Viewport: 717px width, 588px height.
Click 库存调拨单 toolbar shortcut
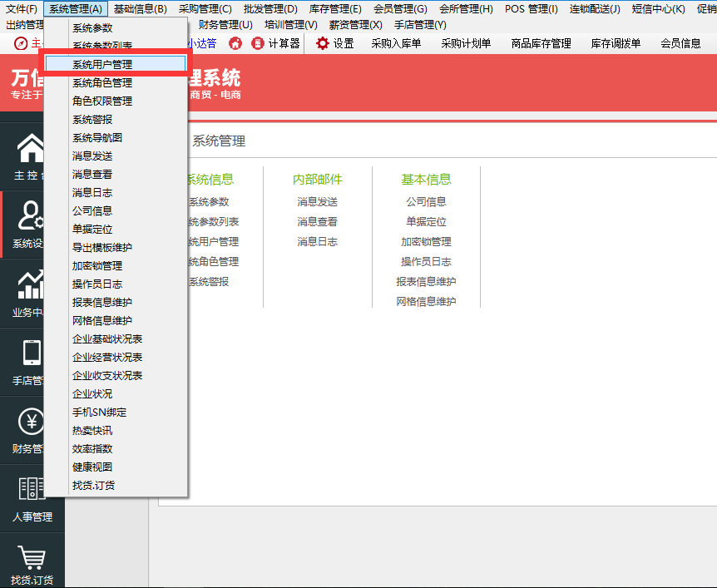tap(616, 43)
